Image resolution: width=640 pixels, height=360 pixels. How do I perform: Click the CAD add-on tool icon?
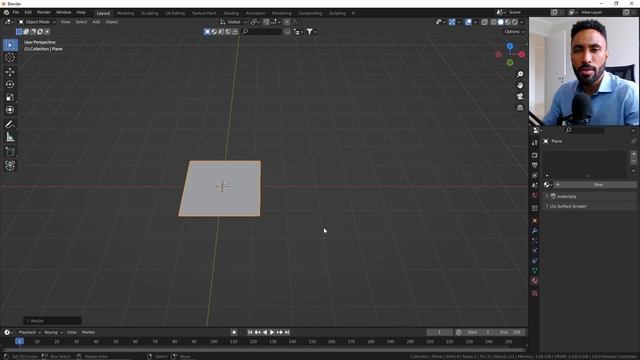pos(10,165)
